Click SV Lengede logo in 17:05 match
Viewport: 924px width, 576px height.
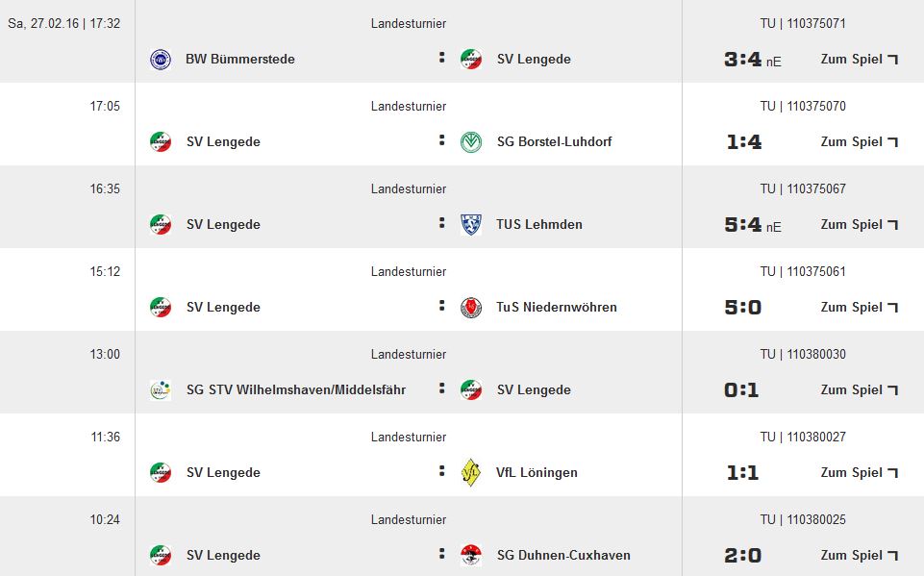[161, 142]
